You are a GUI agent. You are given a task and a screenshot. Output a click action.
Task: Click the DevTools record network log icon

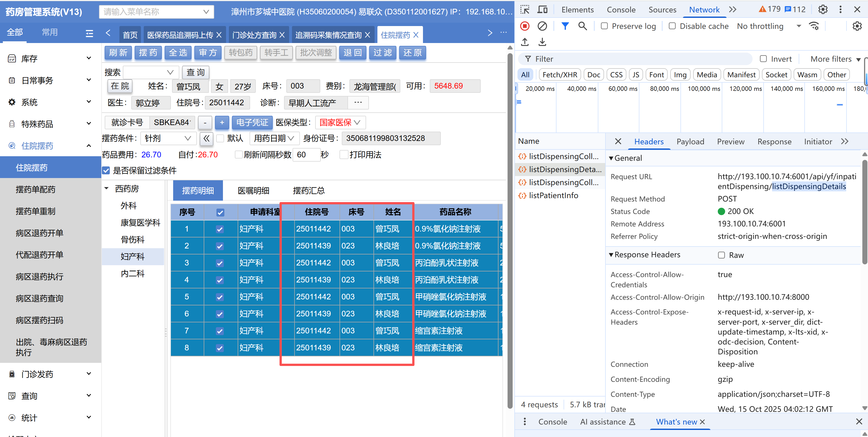(x=525, y=26)
